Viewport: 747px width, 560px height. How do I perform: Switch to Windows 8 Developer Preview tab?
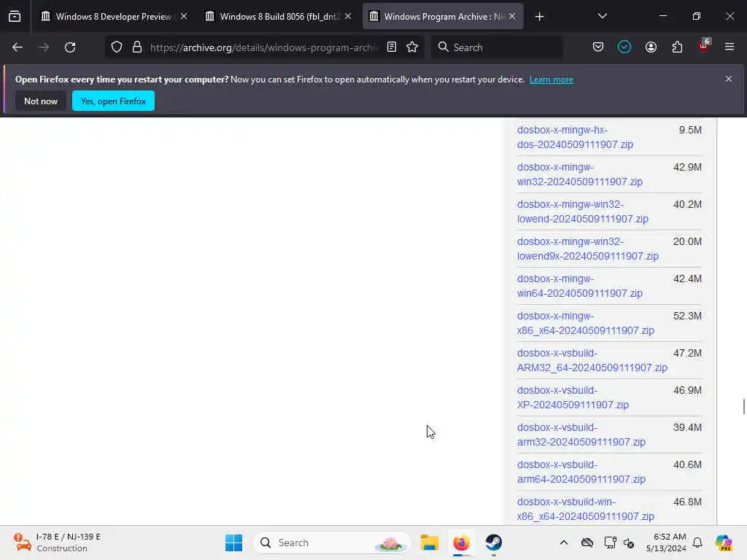(115, 17)
